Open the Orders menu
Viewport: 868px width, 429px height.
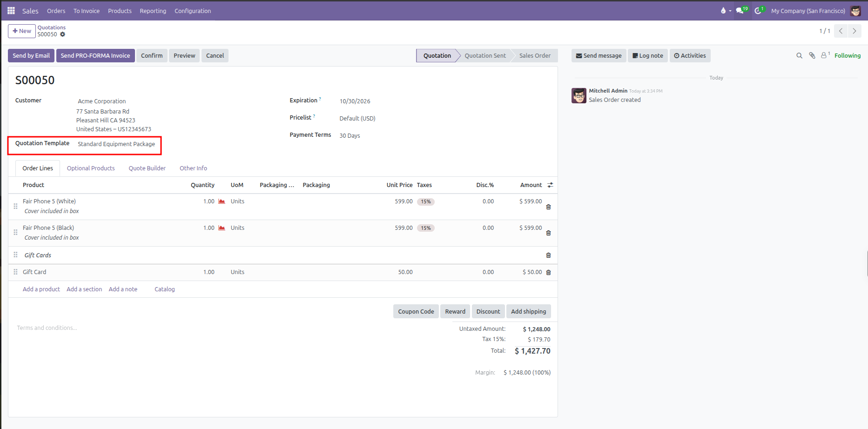coord(56,11)
